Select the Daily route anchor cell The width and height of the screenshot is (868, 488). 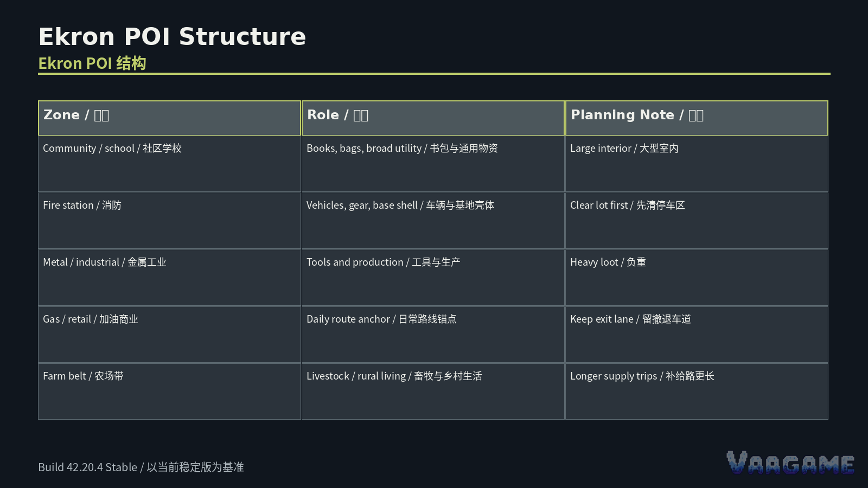coord(433,335)
